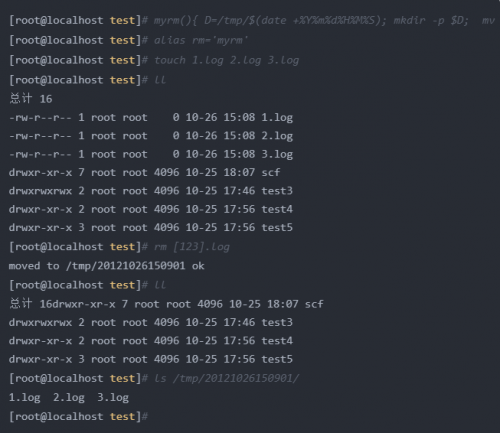Click the empty final prompt line
This screenshot has height=433, width=500.
(78, 417)
